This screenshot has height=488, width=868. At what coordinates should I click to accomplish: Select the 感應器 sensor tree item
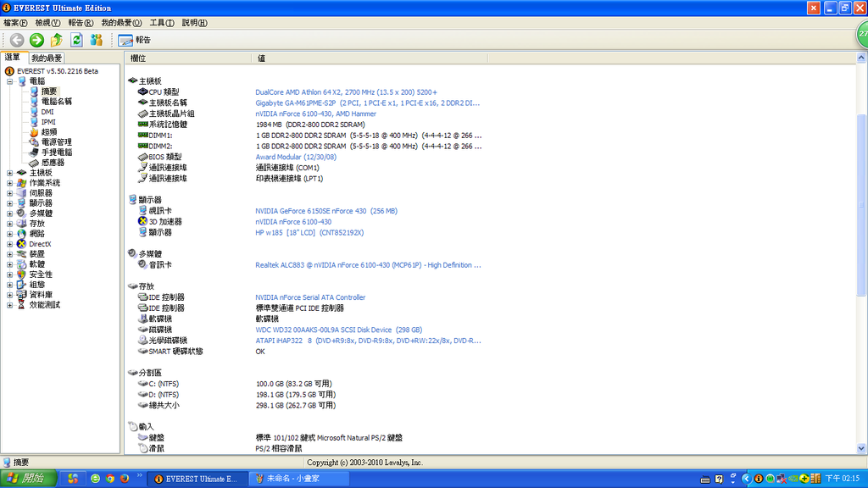(x=53, y=163)
